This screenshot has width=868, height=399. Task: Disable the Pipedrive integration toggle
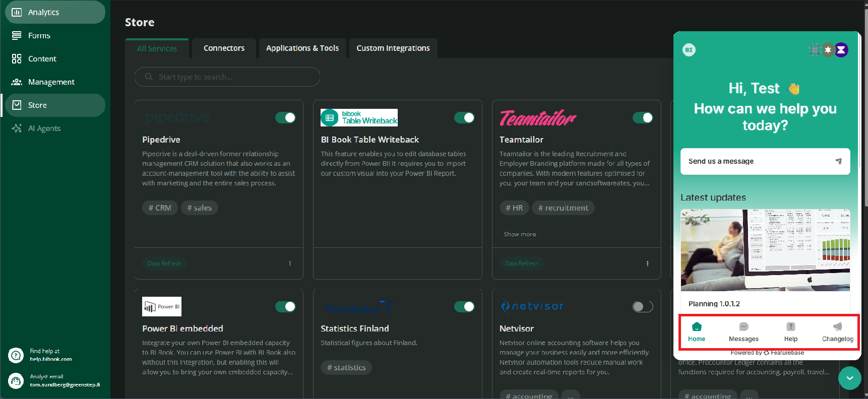[x=285, y=117]
